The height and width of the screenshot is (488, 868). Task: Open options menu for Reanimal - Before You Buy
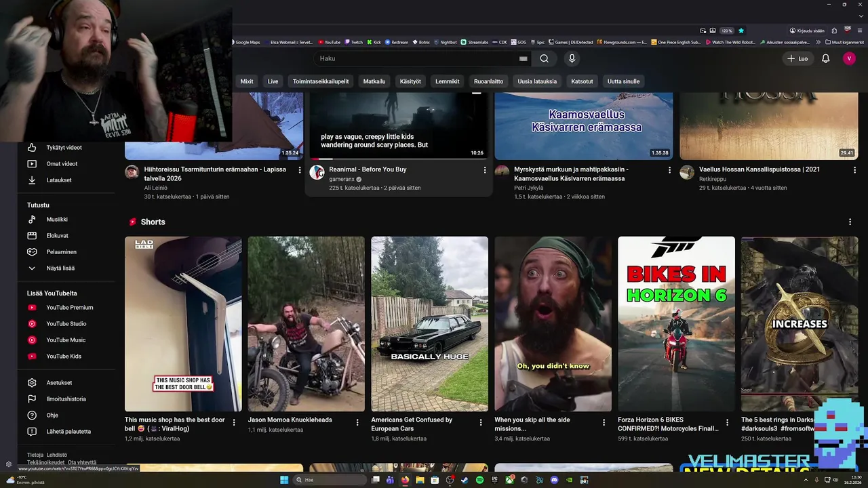click(485, 170)
